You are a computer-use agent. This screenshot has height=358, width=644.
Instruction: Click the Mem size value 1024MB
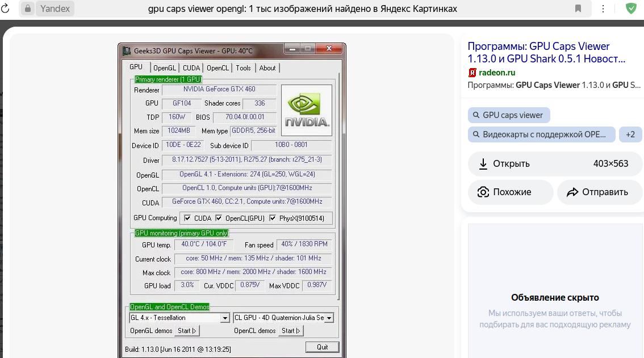pyautogui.click(x=179, y=131)
